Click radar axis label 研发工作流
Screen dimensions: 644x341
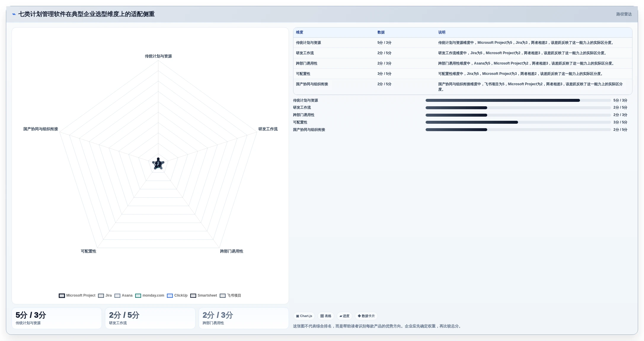[x=268, y=129]
